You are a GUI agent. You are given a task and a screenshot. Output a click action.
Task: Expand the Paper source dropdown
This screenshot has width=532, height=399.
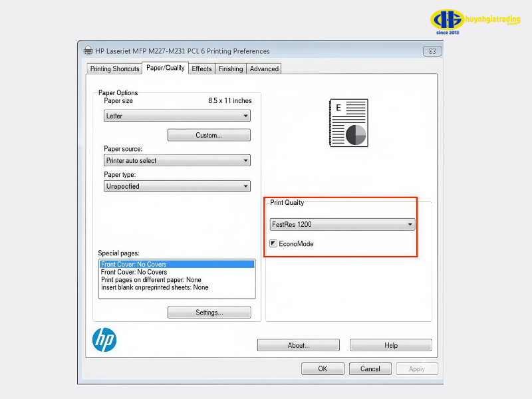click(x=177, y=160)
